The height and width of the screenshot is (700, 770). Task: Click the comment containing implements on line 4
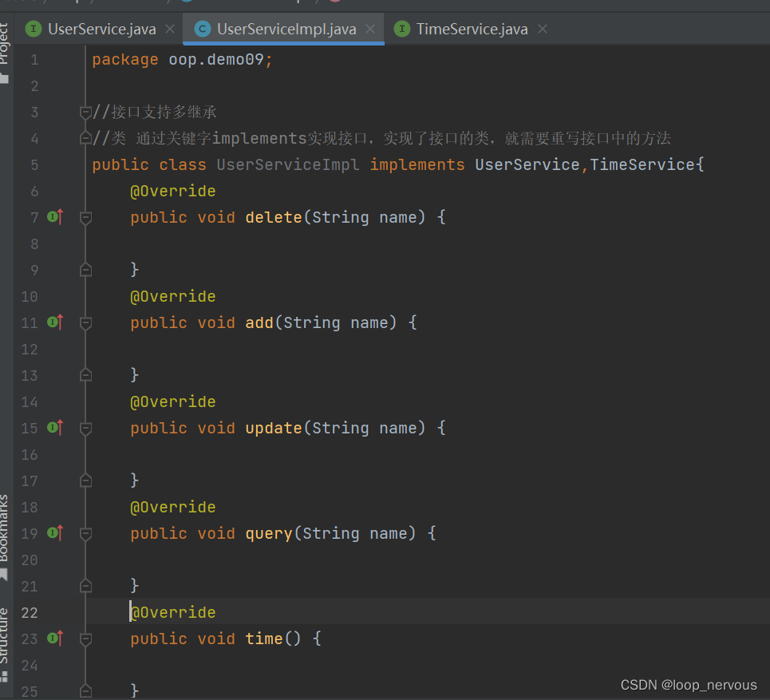pos(381,139)
